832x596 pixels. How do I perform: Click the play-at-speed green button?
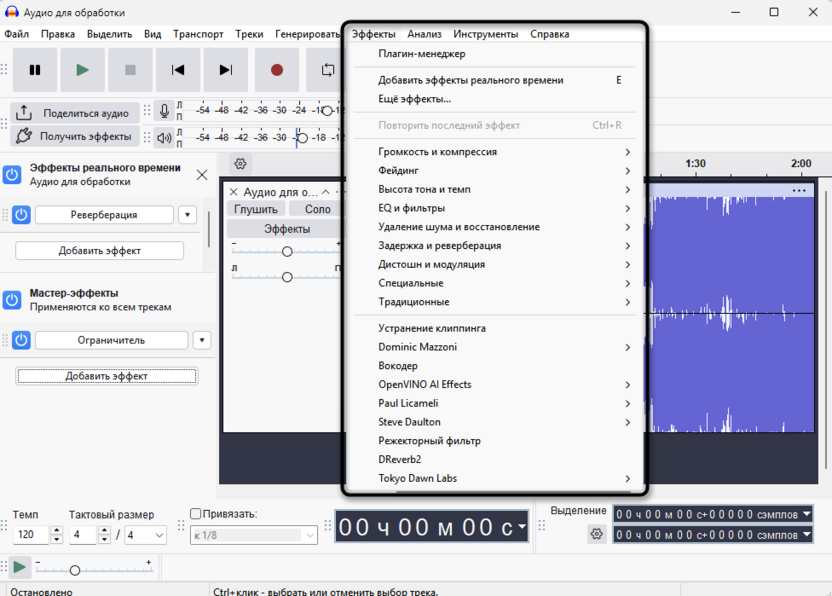tap(19, 567)
